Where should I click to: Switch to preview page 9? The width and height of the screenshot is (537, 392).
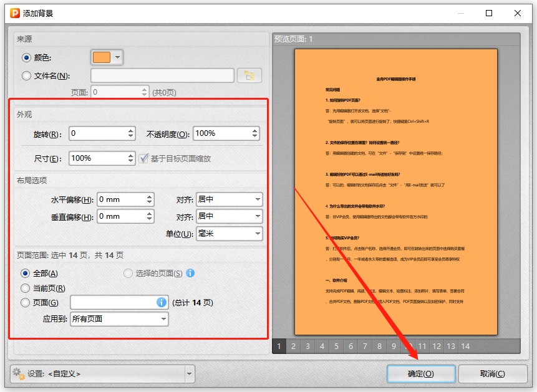394,346
